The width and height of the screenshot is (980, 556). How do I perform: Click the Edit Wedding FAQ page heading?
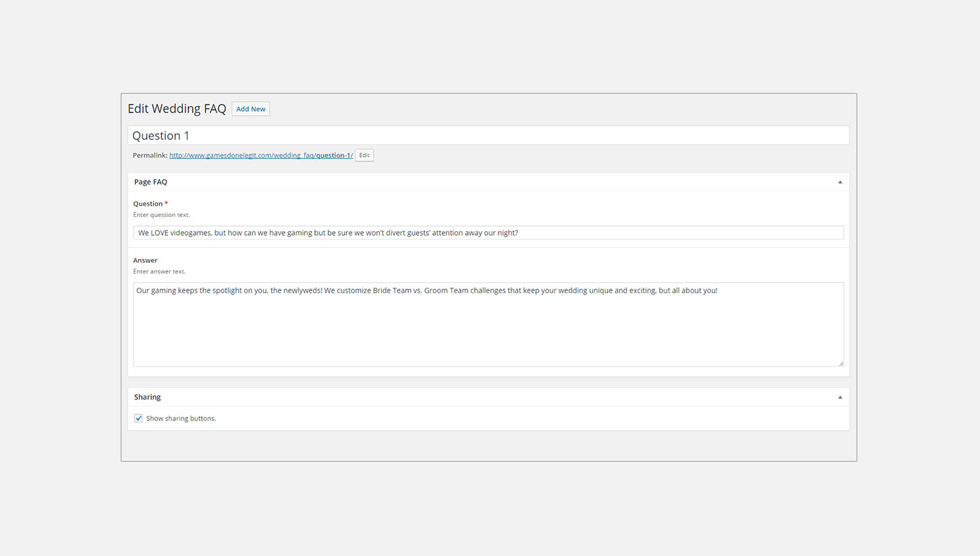pyautogui.click(x=177, y=109)
